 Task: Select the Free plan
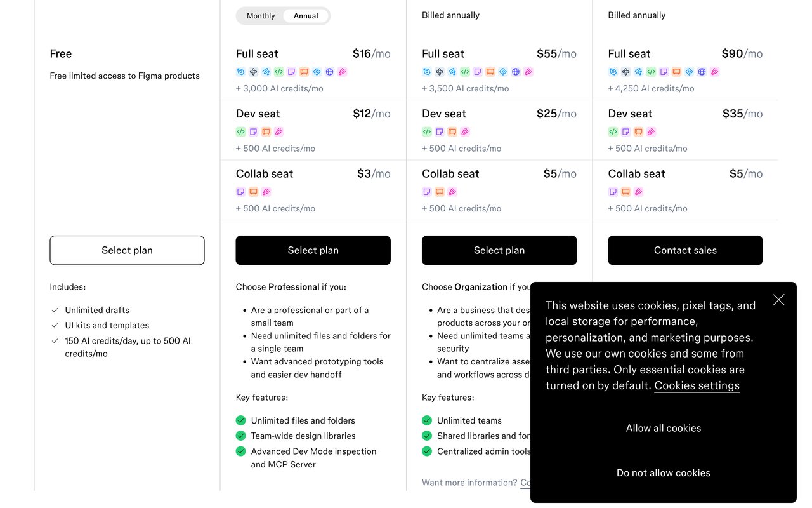pyautogui.click(x=127, y=250)
